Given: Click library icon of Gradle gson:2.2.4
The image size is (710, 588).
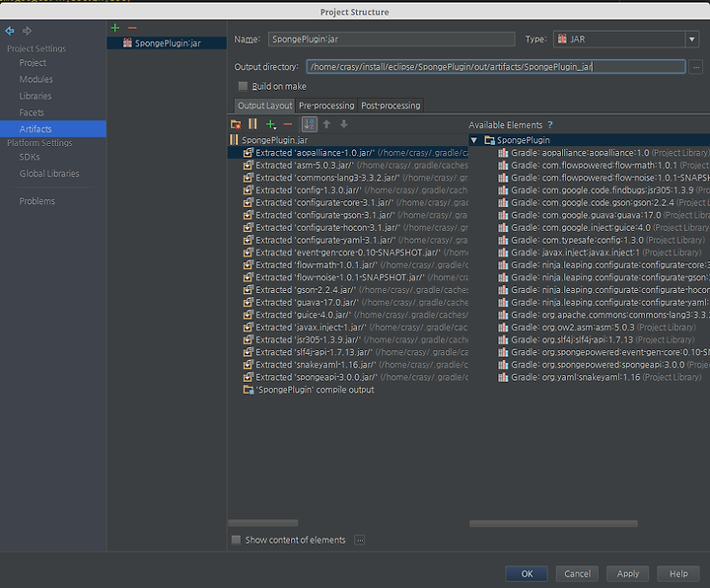Looking at the screenshot, I should click(x=503, y=202).
